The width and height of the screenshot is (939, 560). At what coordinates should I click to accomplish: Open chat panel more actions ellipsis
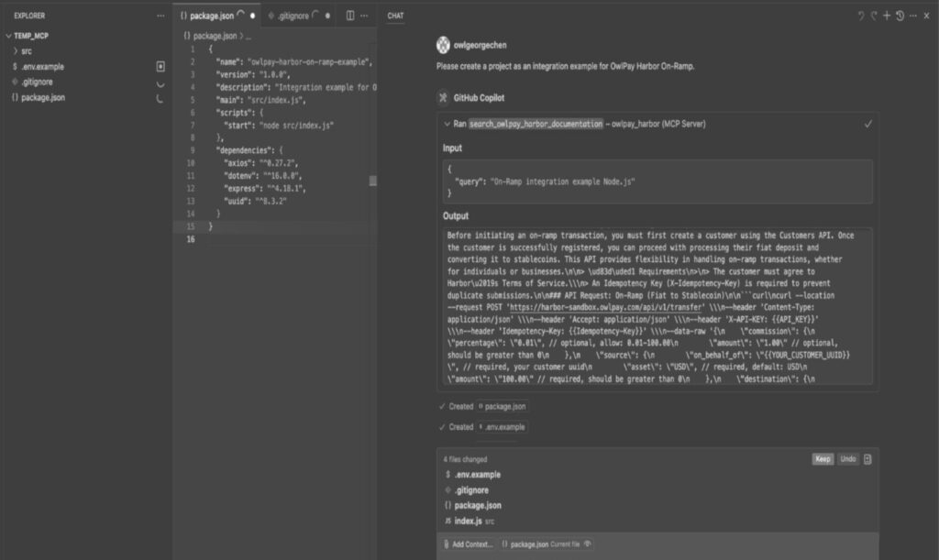coord(912,16)
